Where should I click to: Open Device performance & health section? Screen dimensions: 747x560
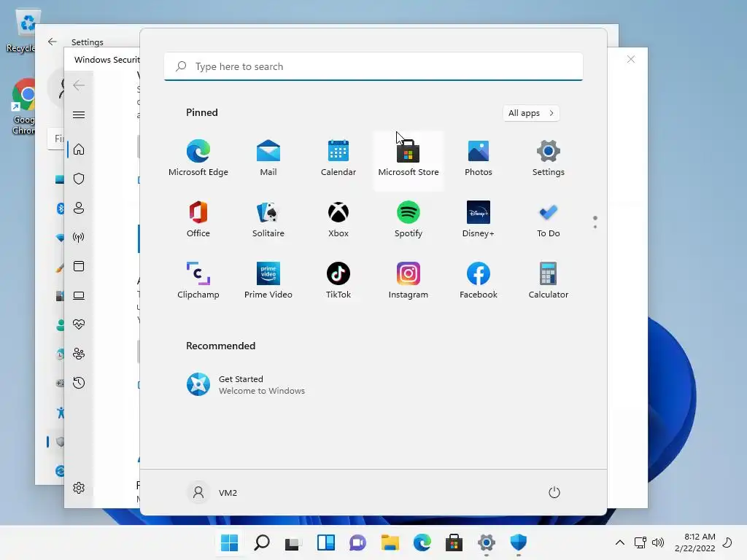point(79,324)
